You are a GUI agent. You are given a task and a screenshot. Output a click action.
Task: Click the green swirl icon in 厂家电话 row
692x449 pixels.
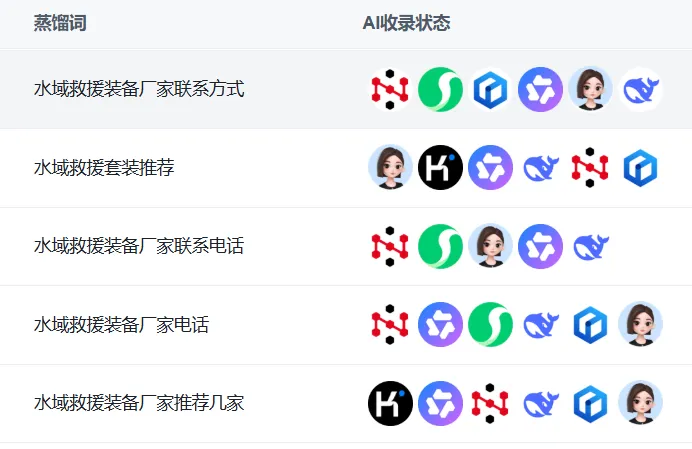(490, 324)
